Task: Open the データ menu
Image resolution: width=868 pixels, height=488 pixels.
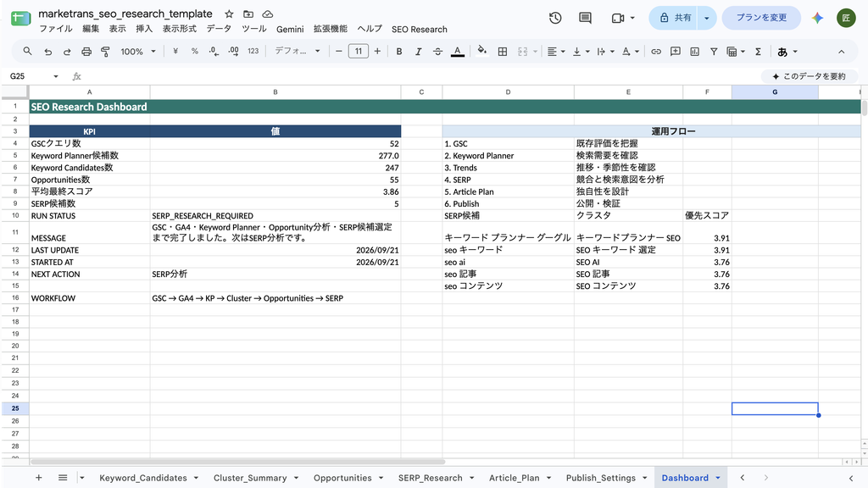Action: (x=219, y=29)
